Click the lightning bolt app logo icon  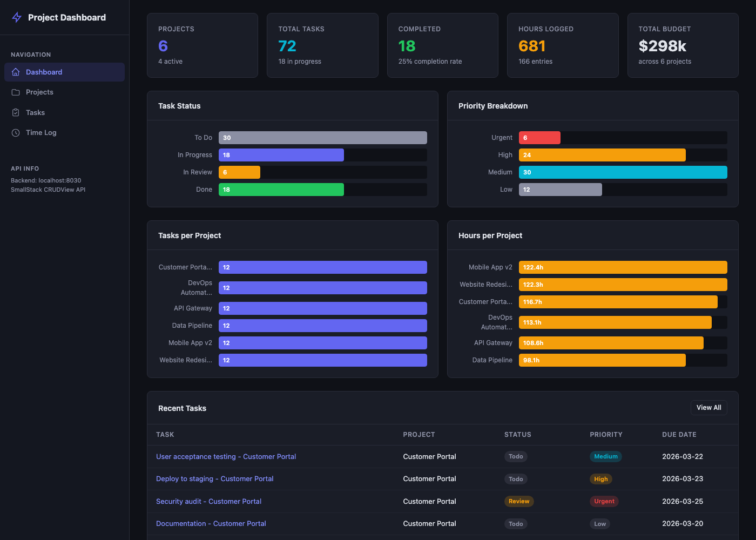tap(17, 17)
